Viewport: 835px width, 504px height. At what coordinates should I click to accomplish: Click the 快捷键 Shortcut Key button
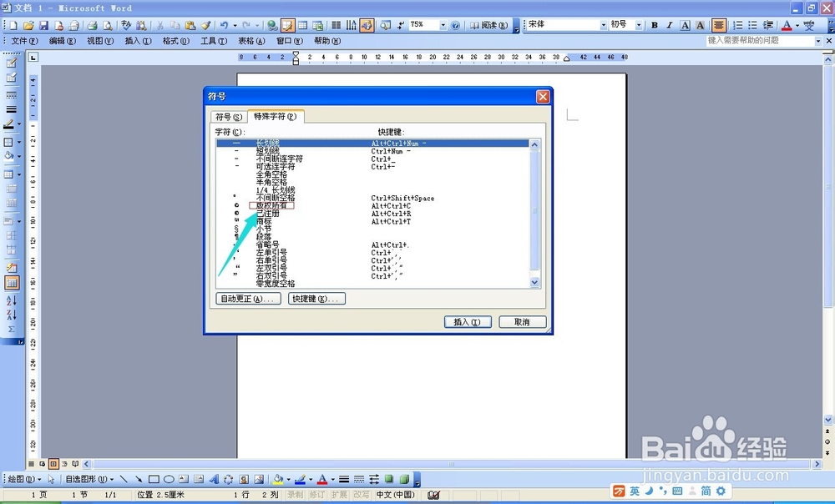coord(316,299)
